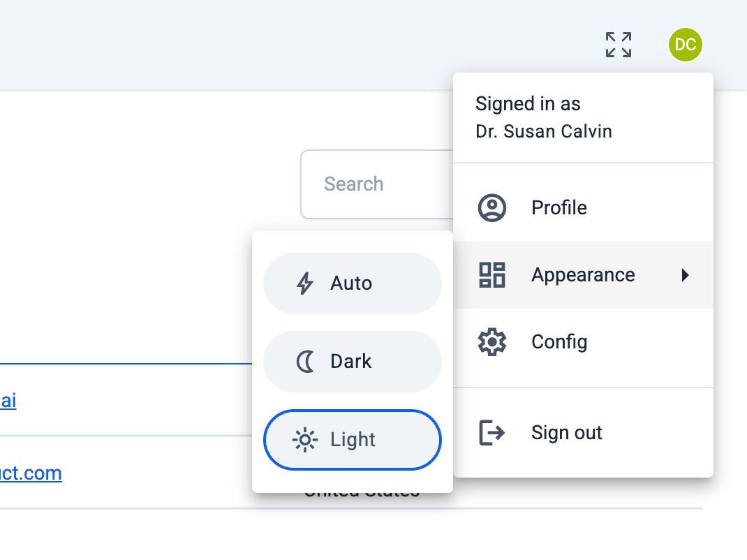The height and width of the screenshot is (560, 747).
Task: Open the link ending in .com
Action: 31,473
